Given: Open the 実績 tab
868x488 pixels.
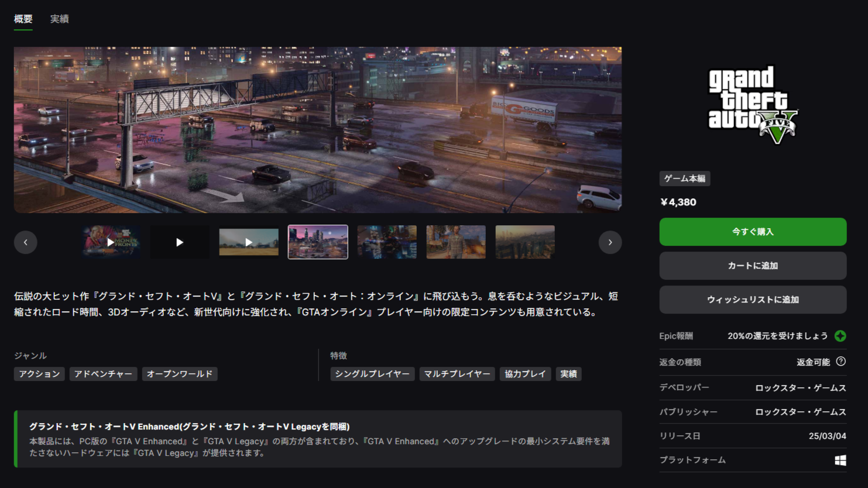Looking at the screenshot, I should coord(59,19).
